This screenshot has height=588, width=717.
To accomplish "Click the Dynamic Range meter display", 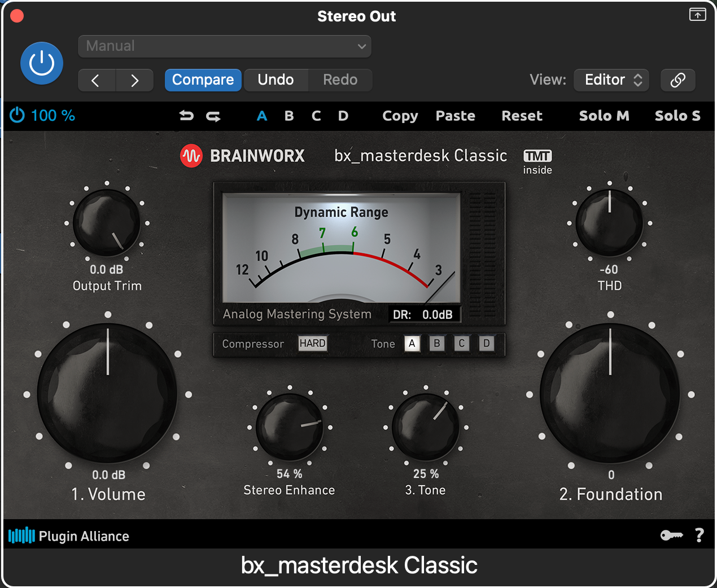I will (342, 248).
